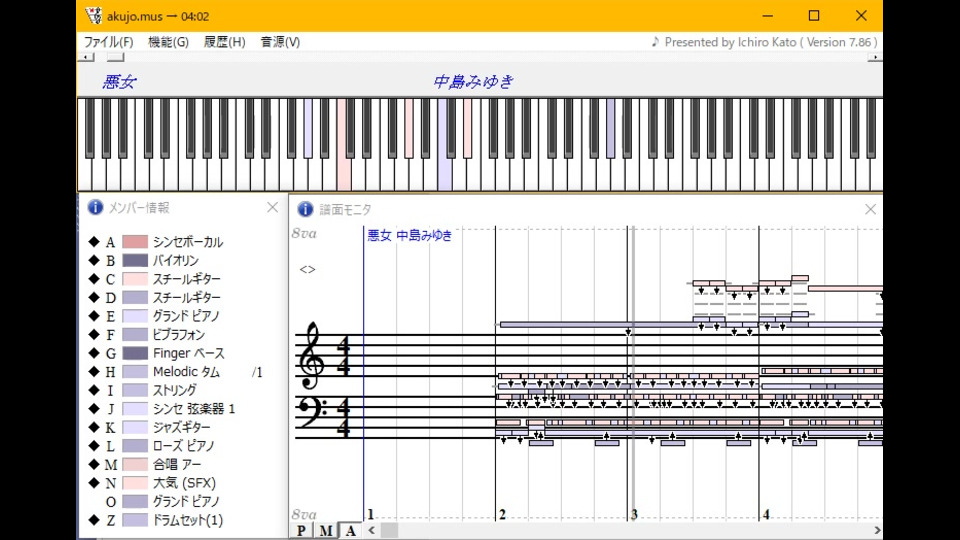Click the score scrollbar right arrow
The width and height of the screenshot is (960, 540).
(x=877, y=530)
